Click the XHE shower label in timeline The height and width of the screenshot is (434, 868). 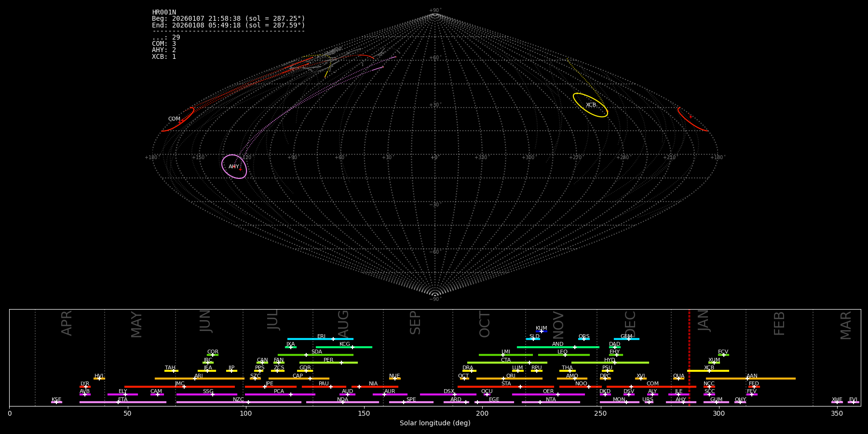[x=837, y=400]
